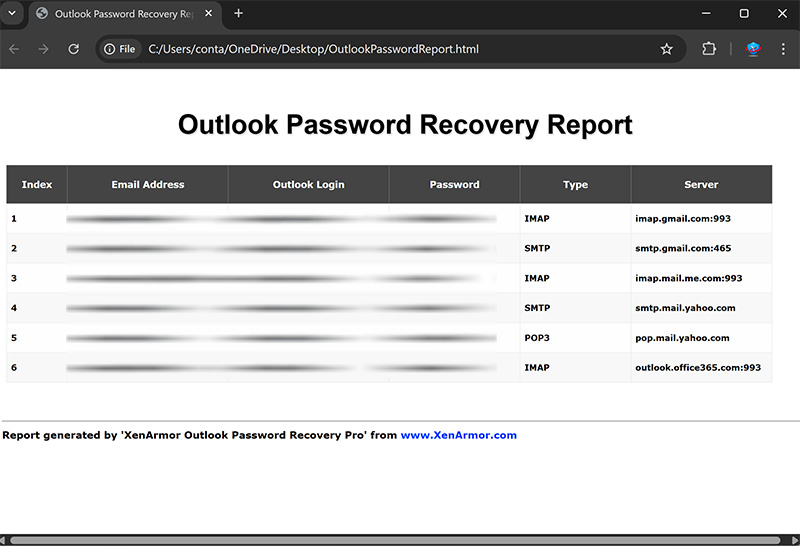Click index number 1 cell
Screen dimensions: 800x546
pyautogui.click(x=37, y=218)
